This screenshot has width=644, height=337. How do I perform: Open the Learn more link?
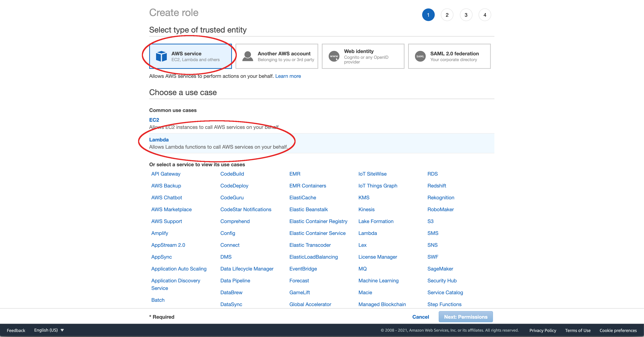click(288, 76)
